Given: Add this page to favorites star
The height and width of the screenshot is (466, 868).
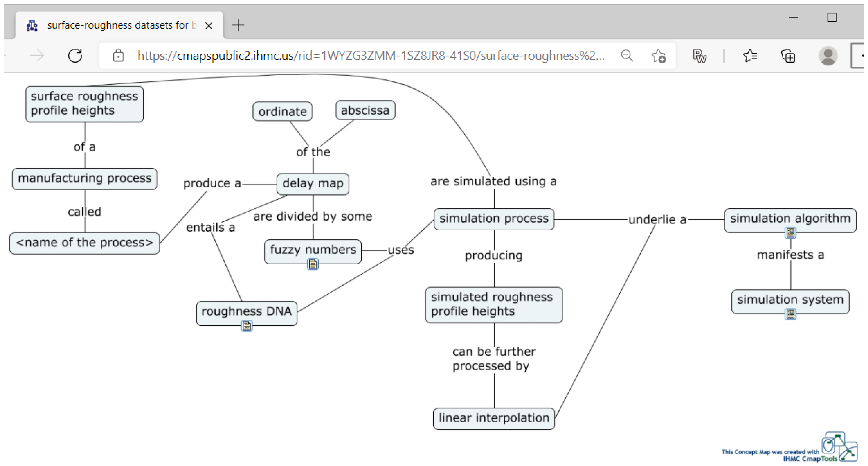Looking at the screenshot, I should (658, 56).
